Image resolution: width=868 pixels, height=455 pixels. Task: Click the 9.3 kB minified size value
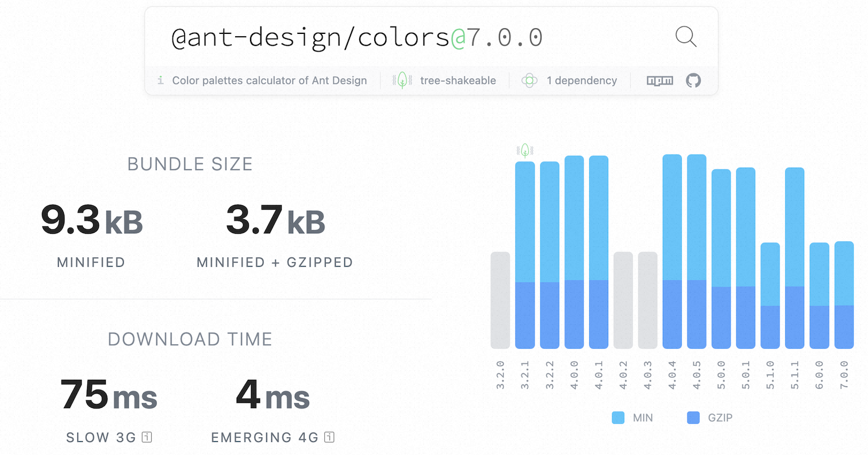91,220
